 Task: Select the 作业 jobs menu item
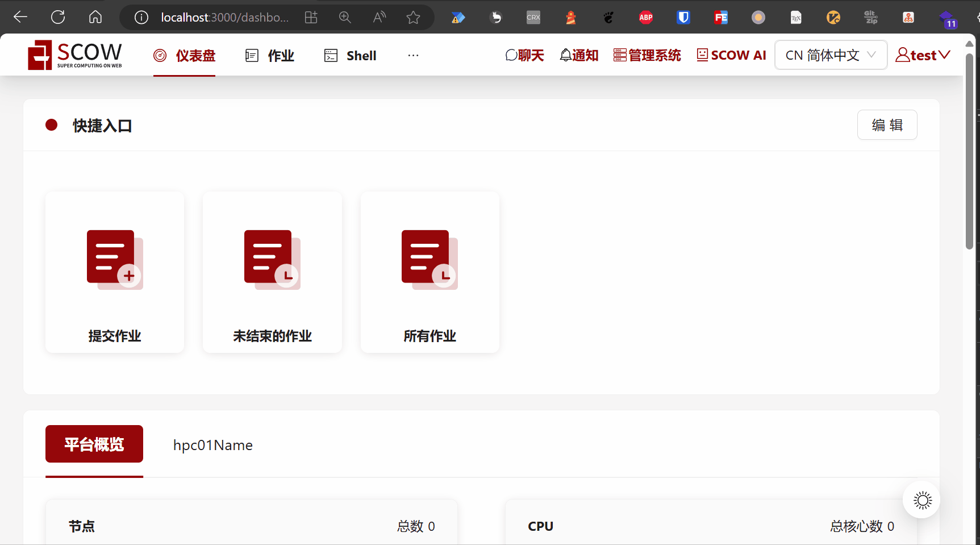point(270,56)
